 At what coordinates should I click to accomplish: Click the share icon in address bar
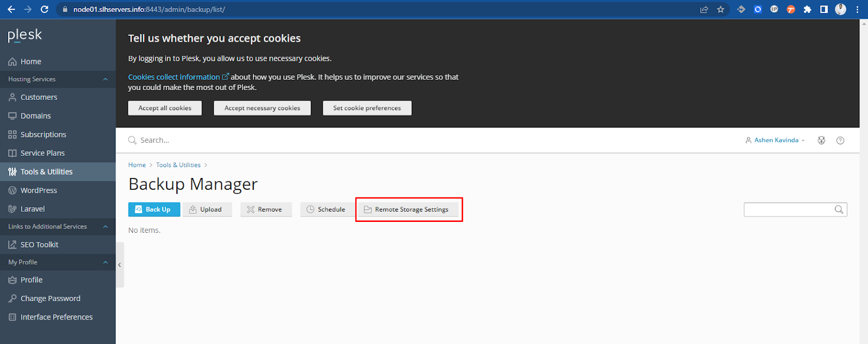704,9
